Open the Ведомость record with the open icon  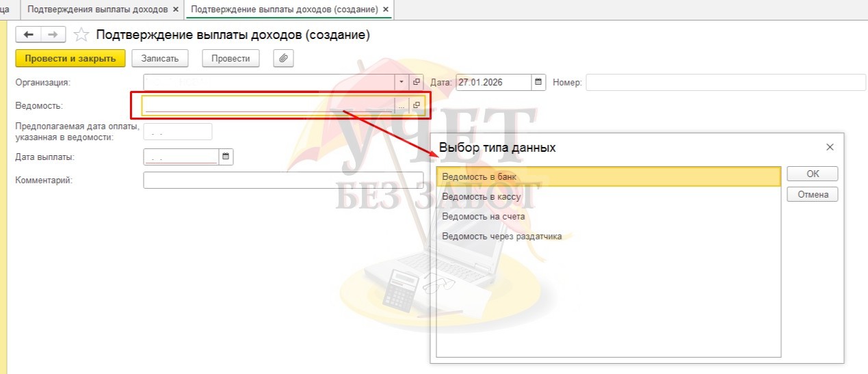coord(417,105)
